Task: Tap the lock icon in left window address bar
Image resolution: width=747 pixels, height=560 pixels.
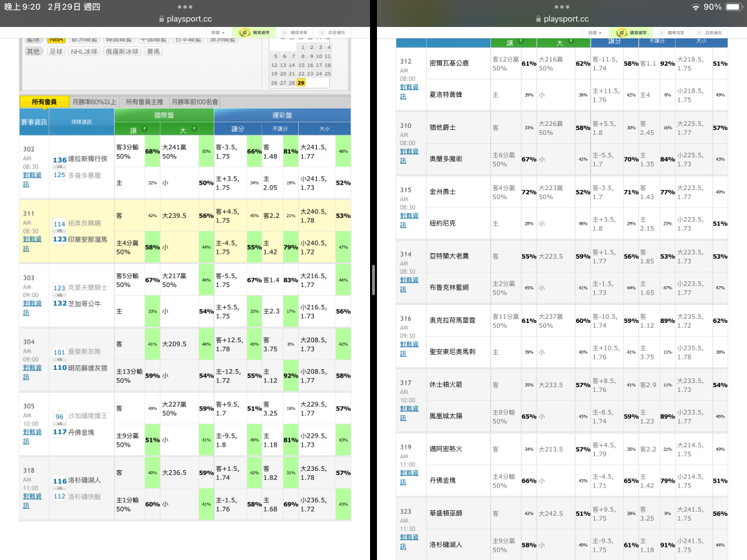Action: pos(161,19)
